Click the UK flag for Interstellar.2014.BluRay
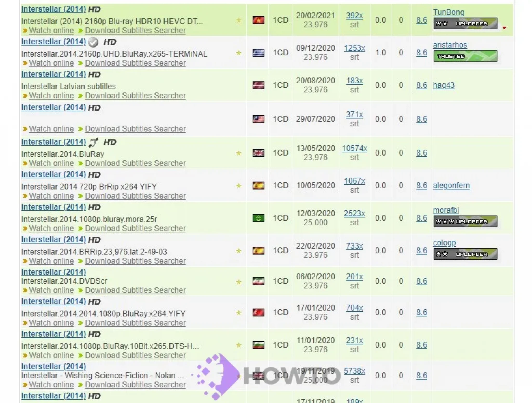The image size is (532, 403). [x=258, y=153]
